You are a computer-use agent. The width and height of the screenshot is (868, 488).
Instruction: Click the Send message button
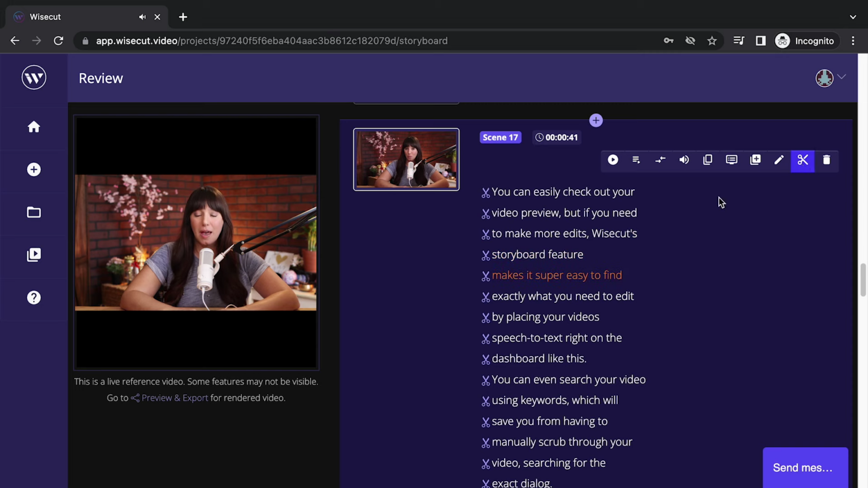[805, 468]
